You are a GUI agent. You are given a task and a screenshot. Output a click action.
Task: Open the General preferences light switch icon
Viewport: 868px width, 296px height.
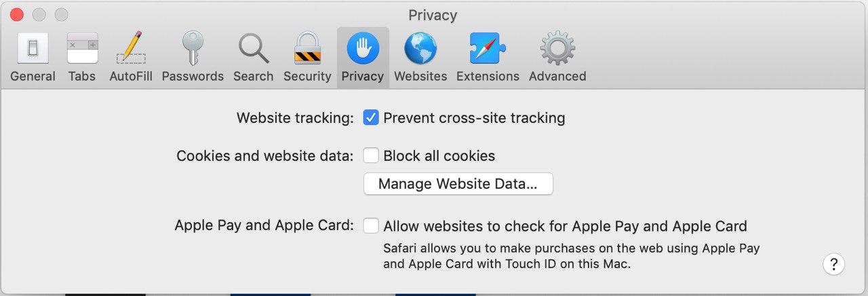tap(33, 49)
